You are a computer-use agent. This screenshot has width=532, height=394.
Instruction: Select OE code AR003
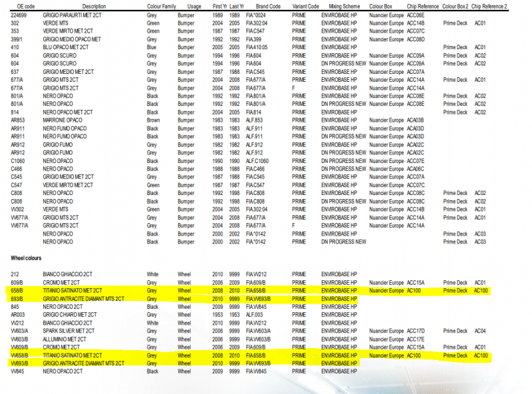(18, 315)
